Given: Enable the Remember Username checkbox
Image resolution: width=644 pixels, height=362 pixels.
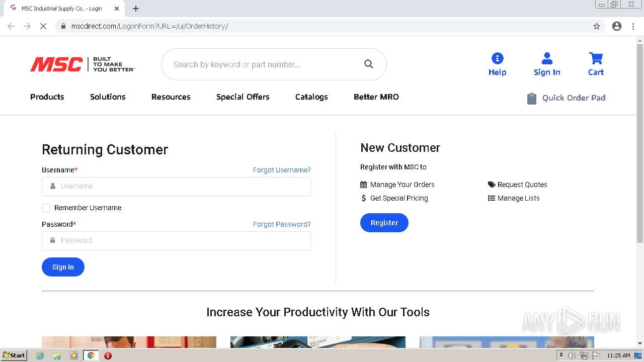Looking at the screenshot, I should [46, 208].
